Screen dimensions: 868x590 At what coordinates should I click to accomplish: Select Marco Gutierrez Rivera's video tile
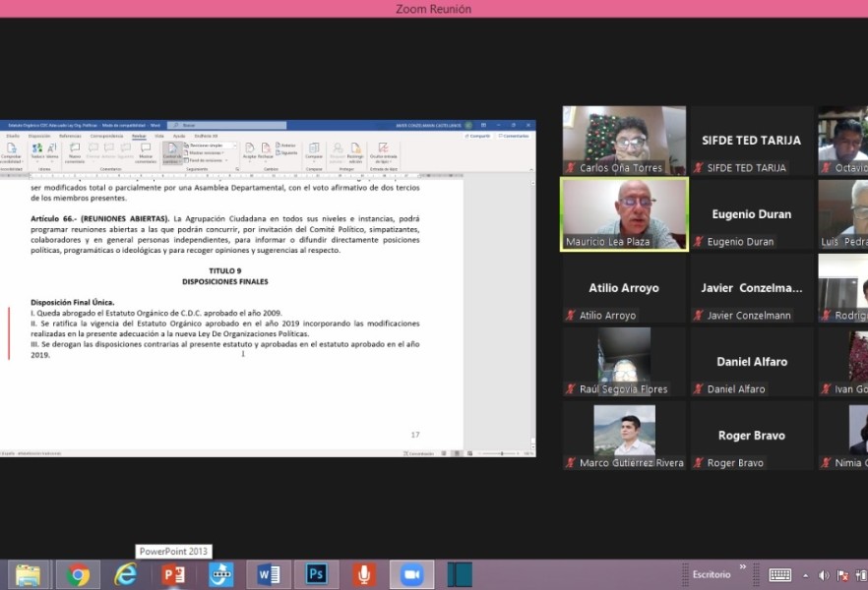pyautogui.click(x=624, y=436)
